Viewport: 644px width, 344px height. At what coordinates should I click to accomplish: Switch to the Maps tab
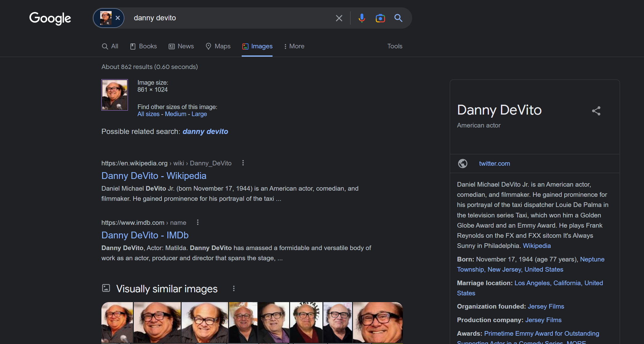coord(218,46)
